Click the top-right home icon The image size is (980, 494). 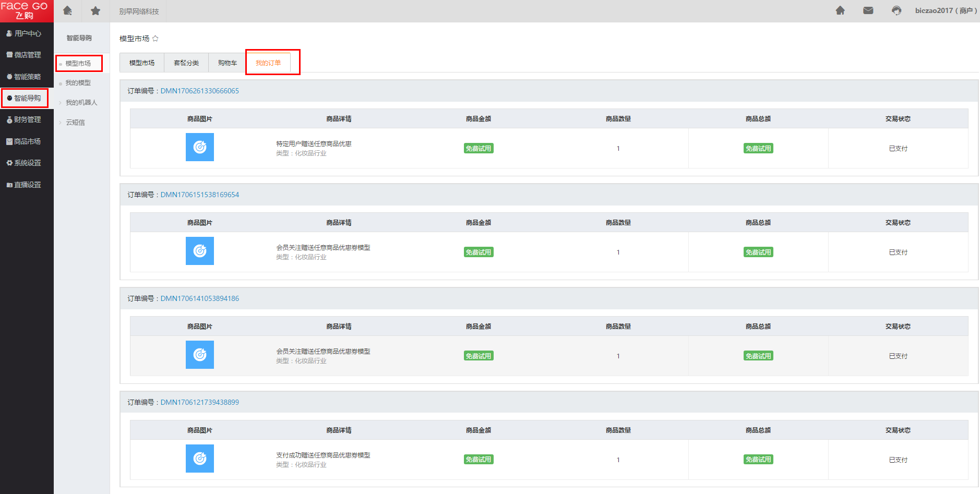840,10
